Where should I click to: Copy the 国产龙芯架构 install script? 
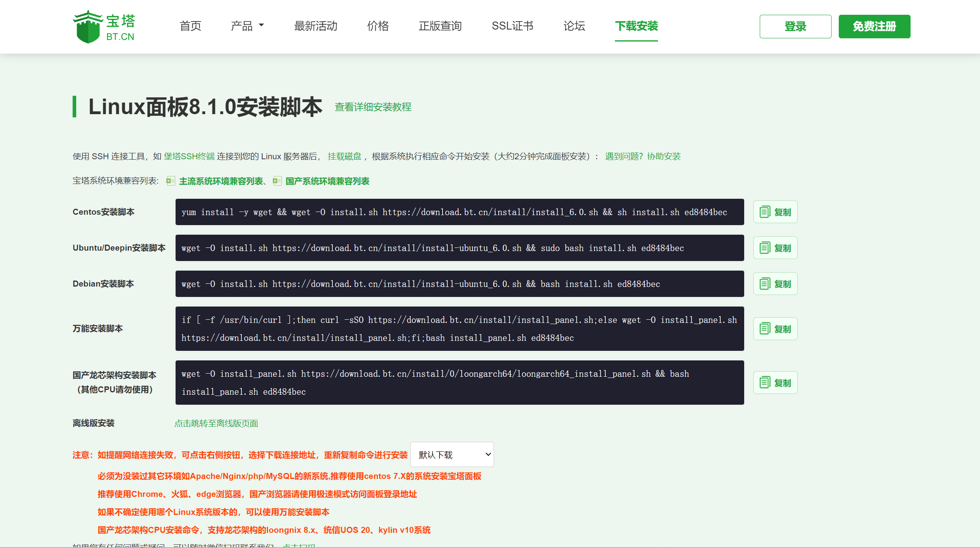775,383
